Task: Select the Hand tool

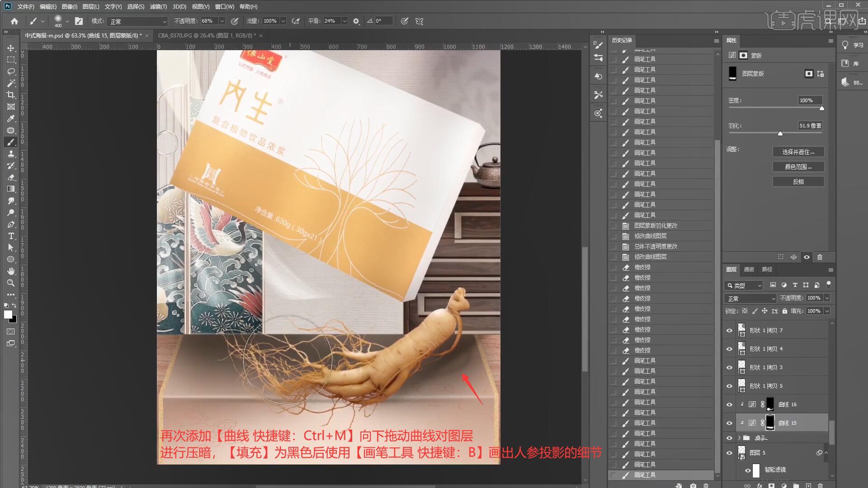Action: 11,271
